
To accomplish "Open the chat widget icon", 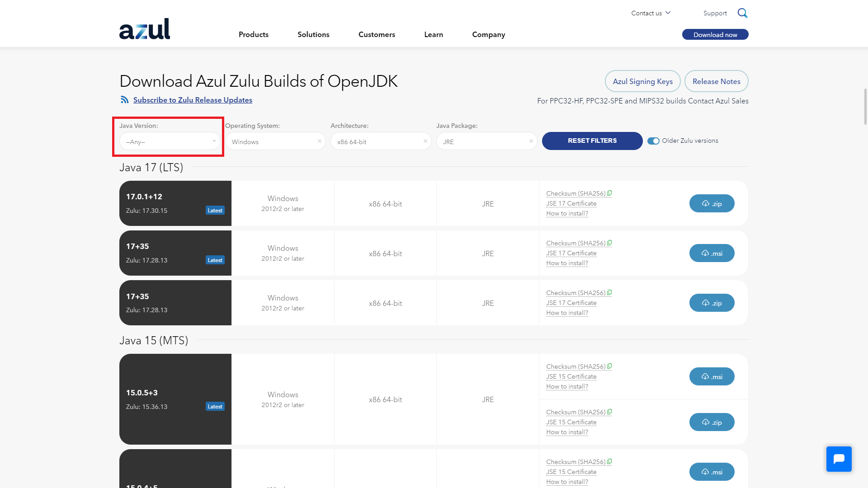I will click(839, 459).
